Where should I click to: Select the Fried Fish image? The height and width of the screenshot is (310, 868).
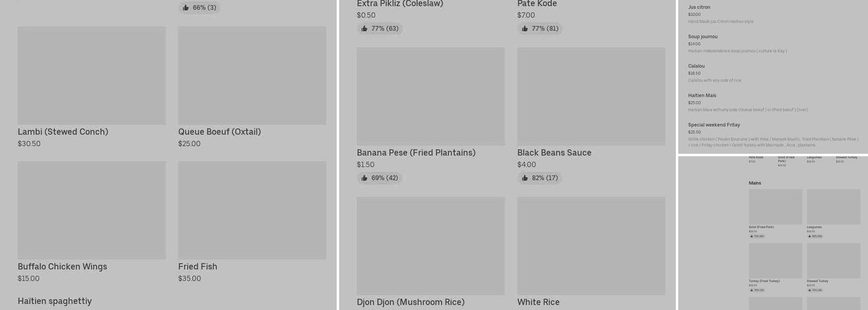point(252,210)
